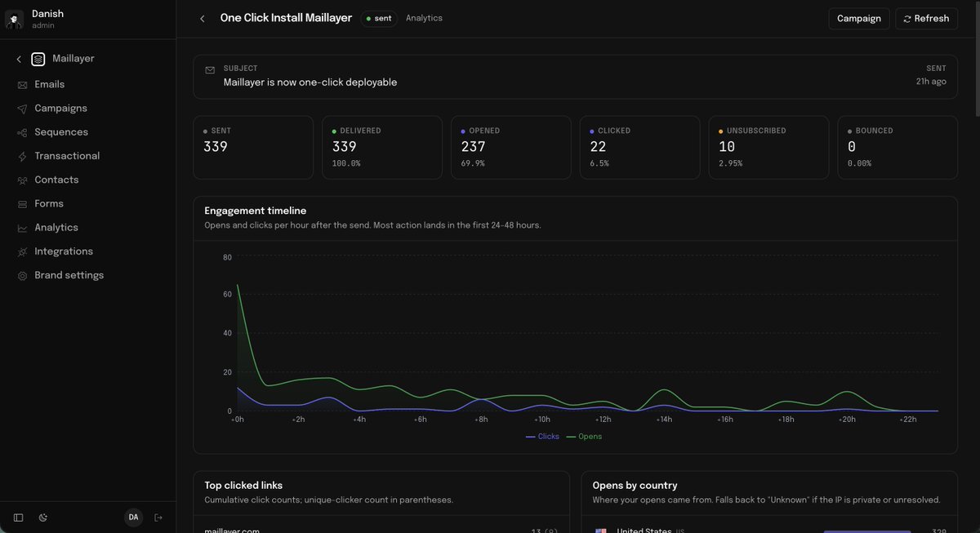980x533 pixels.
Task: Click the sign out icon
Action: (x=158, y=517)
